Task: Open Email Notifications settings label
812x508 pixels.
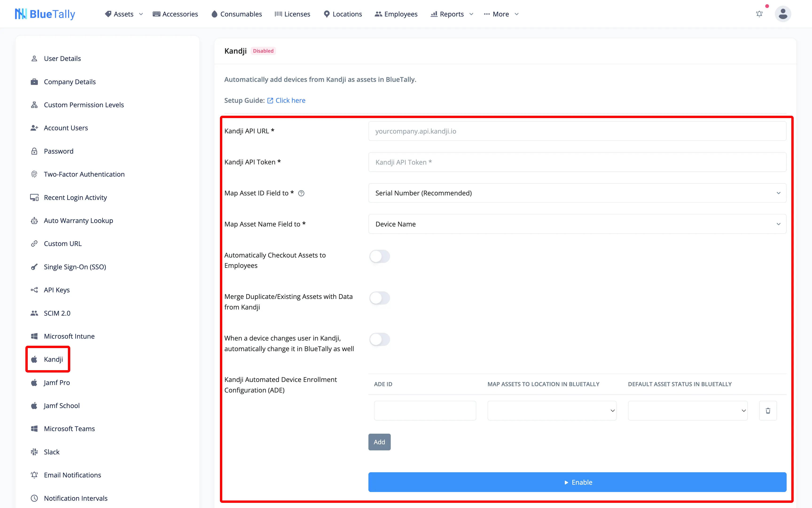Action: (72, 475)
